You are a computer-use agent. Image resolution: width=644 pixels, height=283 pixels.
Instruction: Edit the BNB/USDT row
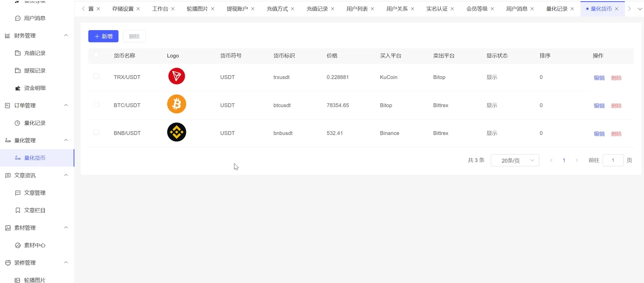point(599,134)
